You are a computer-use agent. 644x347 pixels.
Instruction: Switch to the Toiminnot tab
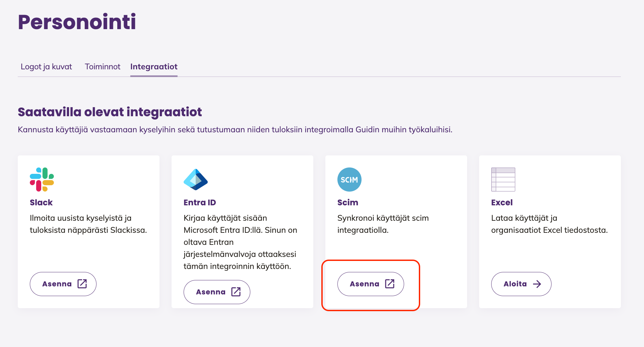(x=103, y=67)
